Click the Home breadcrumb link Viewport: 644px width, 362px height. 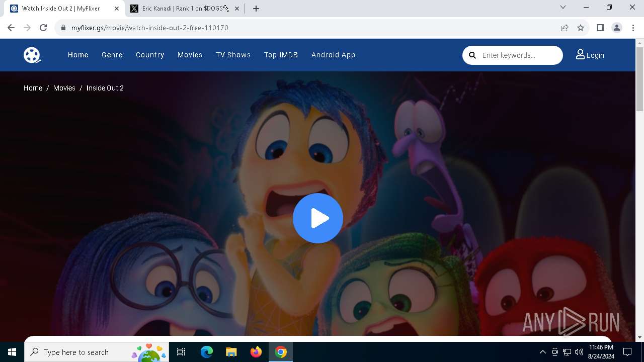tap(33, 88)
